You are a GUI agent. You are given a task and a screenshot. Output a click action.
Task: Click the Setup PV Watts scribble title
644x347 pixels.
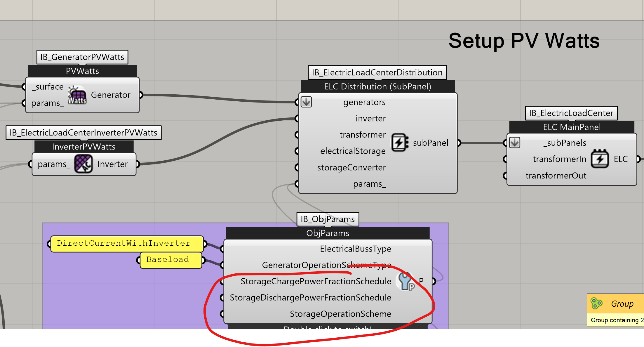click(524, 41)
